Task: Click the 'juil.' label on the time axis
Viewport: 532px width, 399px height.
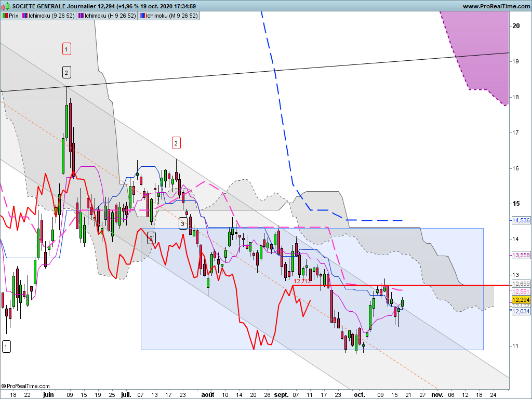Action: pos(126,395)
